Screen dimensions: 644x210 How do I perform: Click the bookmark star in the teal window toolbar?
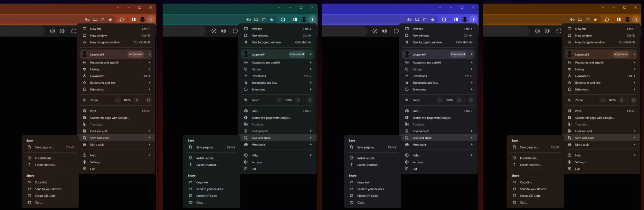pos(272,20)
